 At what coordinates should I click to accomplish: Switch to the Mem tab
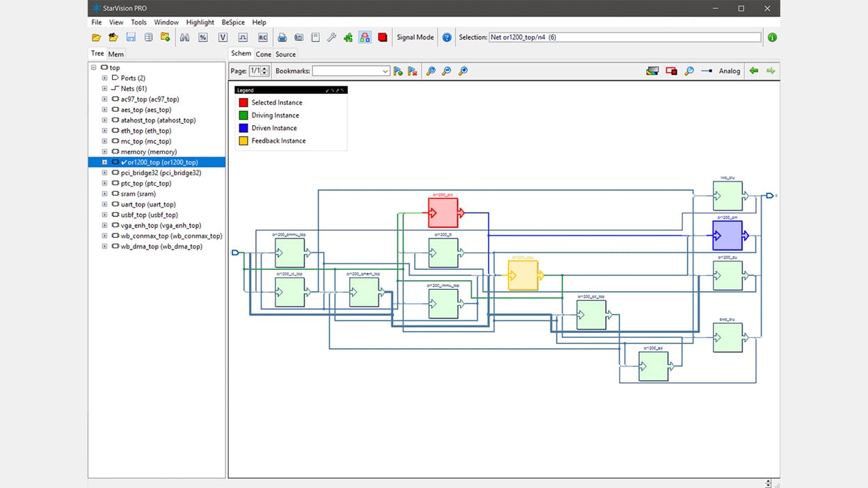(x=116, y=54)
